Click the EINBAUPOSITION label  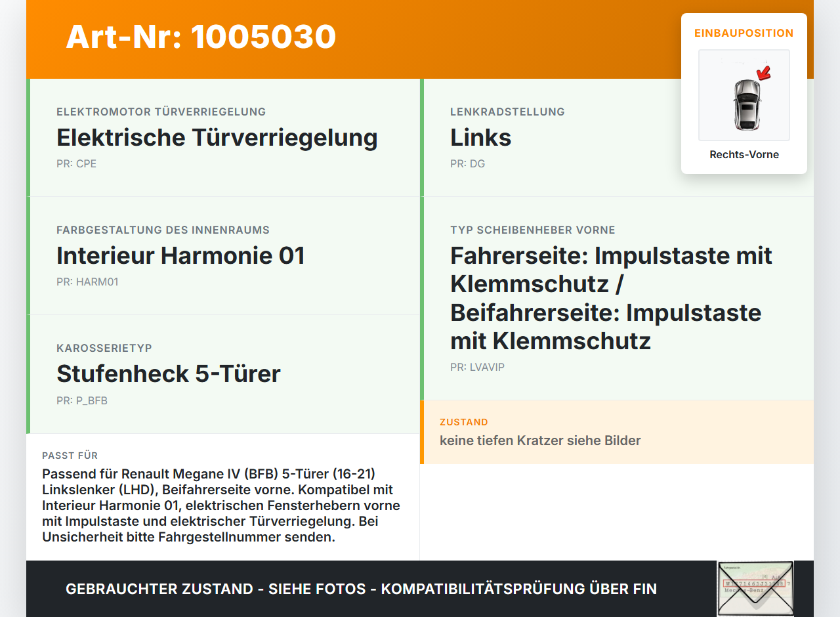click(744, 33)
